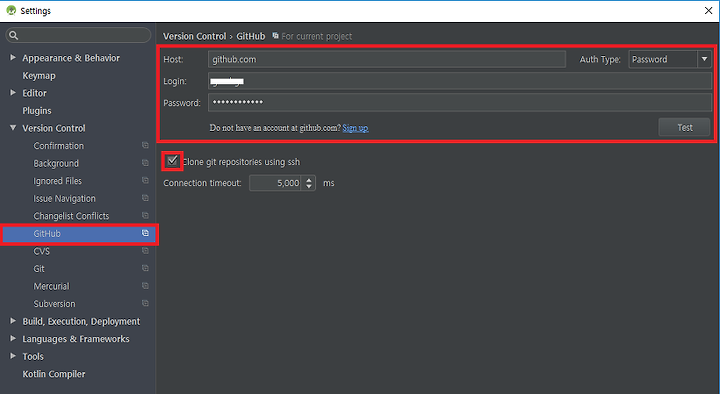Click the search magnifier icon in settings
720x394 pixels.
[x=13, y=35]
